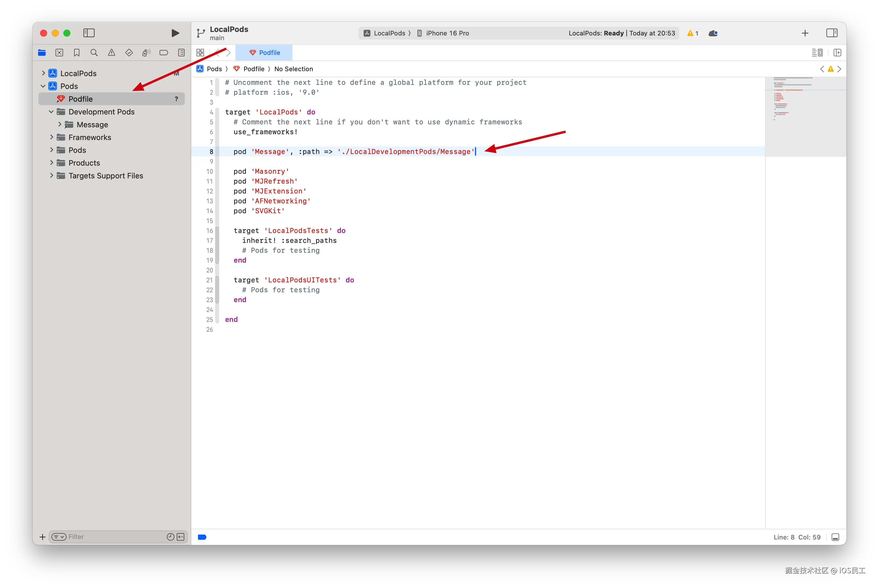Collapse the Development Pods folder

coord(51,112)
